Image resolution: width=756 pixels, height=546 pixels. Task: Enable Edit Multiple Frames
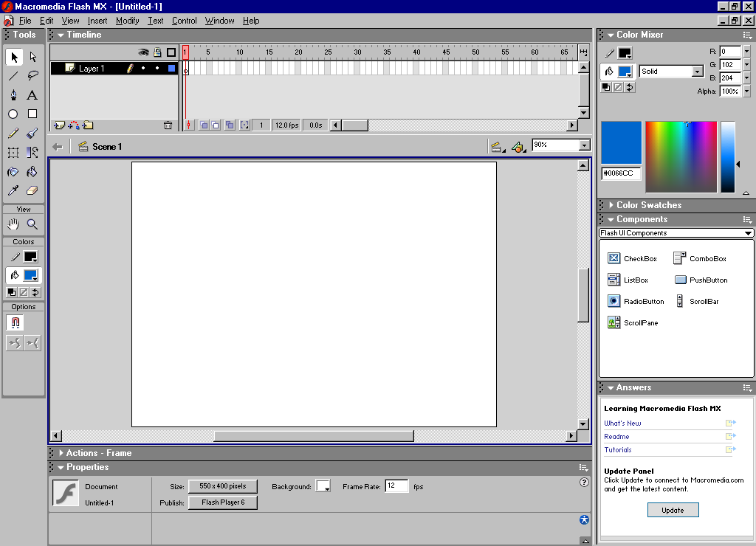[230, 125]
